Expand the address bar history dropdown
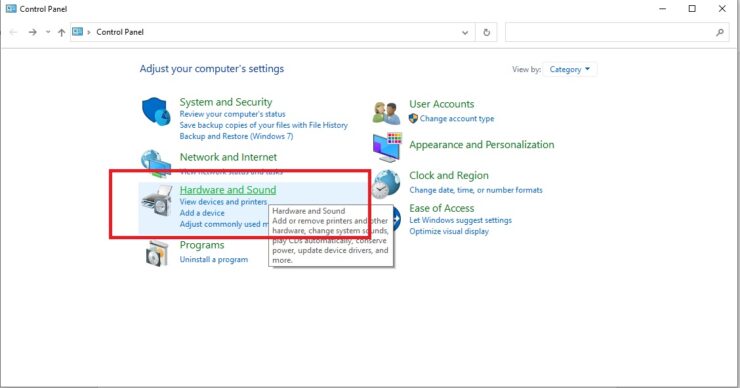 click(465, 32)
